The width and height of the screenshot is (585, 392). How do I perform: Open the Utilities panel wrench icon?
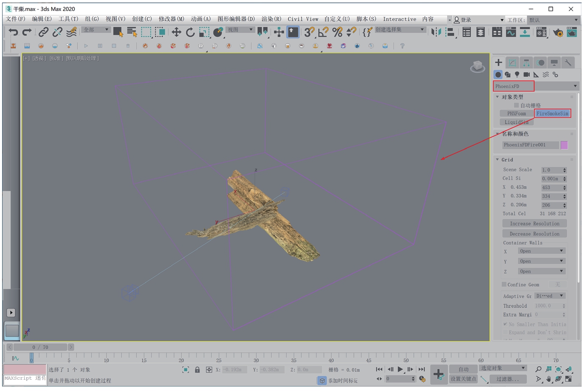(568, 63)
